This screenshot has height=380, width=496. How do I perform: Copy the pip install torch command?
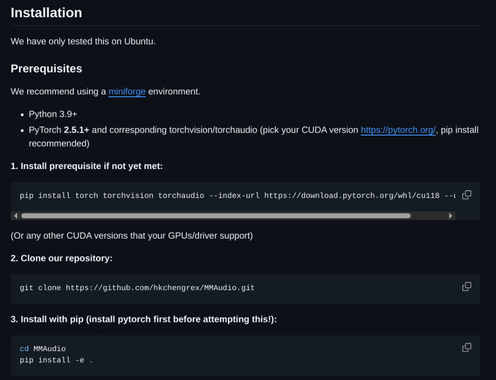tap(467, 195)
